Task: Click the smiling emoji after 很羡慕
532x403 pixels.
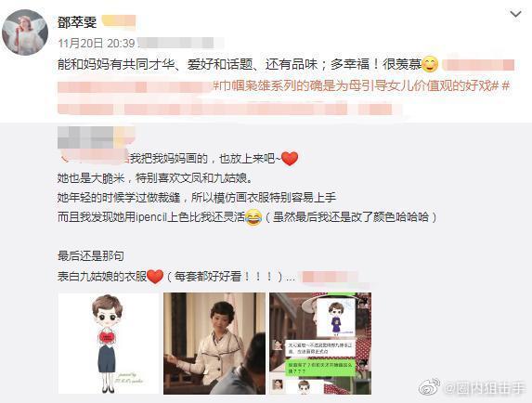Action: tap(430, 64)
